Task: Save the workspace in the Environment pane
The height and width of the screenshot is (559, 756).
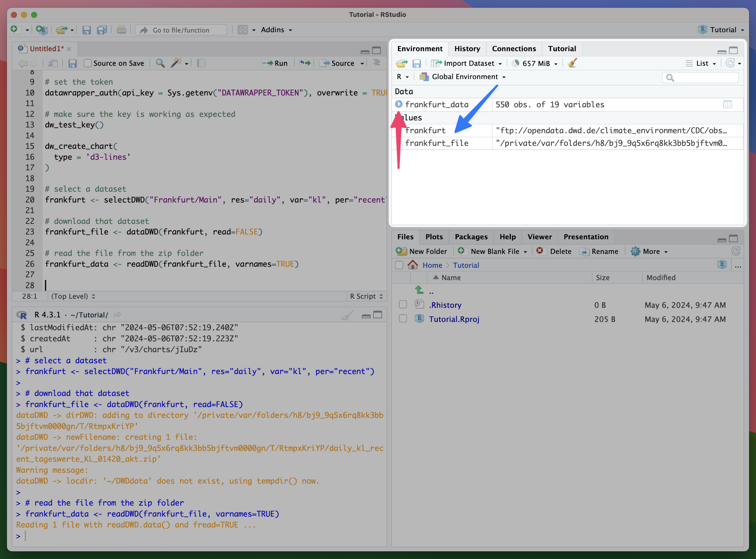Action: 416,64
